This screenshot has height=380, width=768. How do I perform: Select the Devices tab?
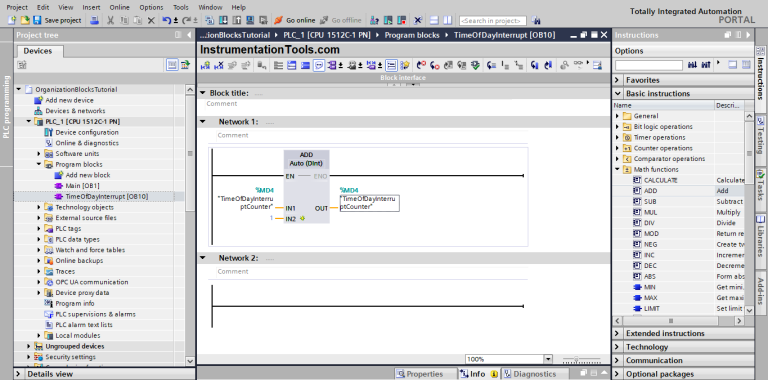point(38,51)
